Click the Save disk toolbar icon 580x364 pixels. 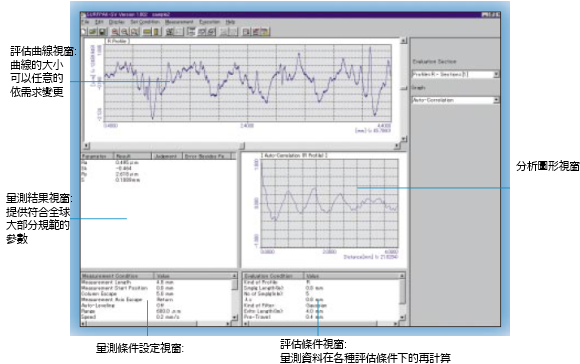point(102,32)
